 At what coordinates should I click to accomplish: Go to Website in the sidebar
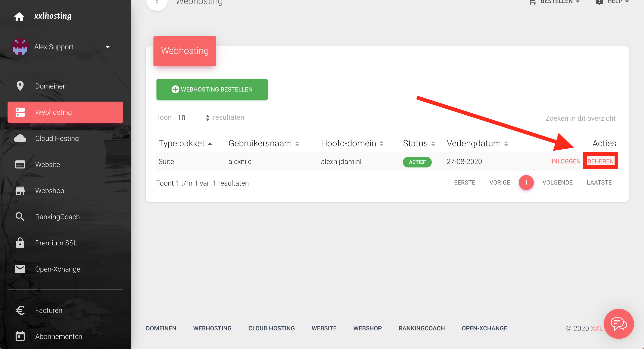(65, 164)
